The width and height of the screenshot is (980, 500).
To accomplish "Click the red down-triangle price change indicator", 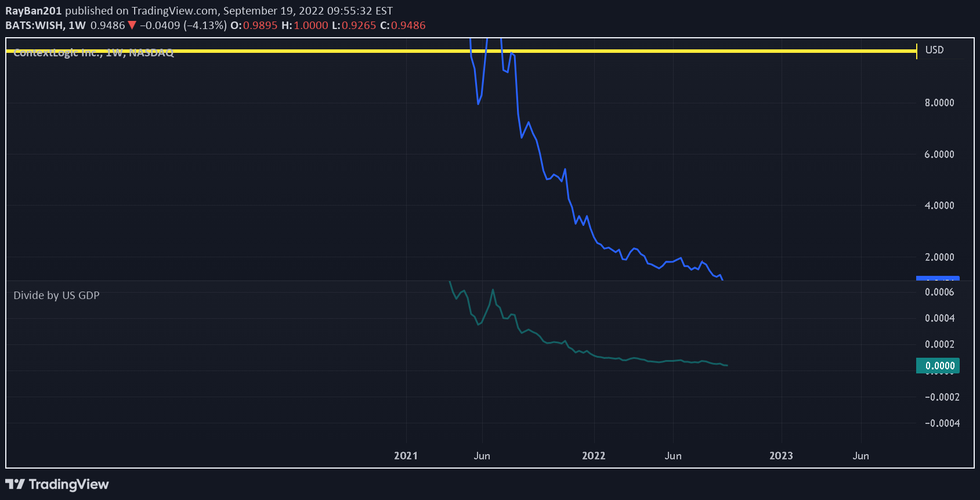I will click(132, 25).
